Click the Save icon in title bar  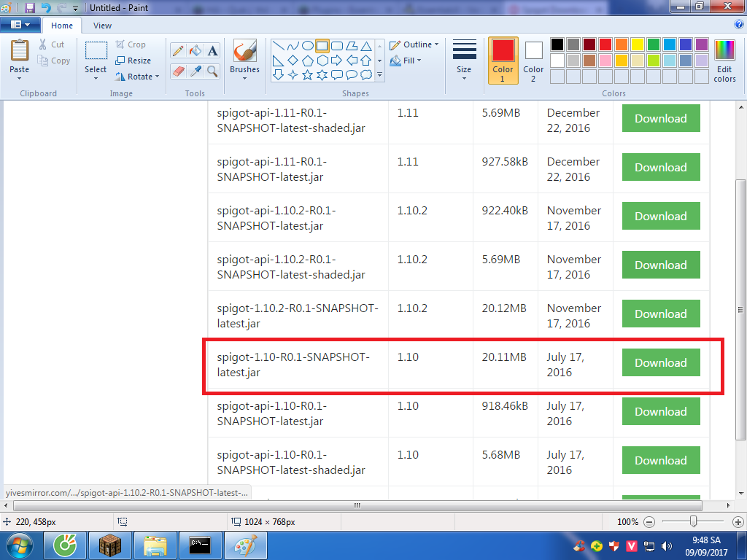[x=29, y=7]
